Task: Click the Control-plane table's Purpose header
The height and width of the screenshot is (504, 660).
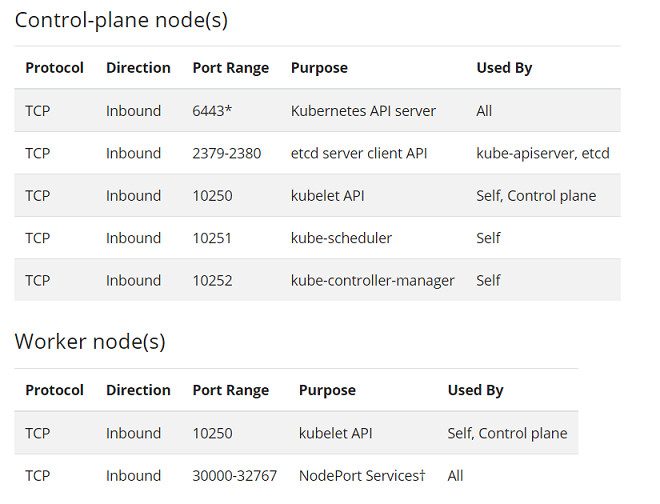Action: (x=319, y=68)
